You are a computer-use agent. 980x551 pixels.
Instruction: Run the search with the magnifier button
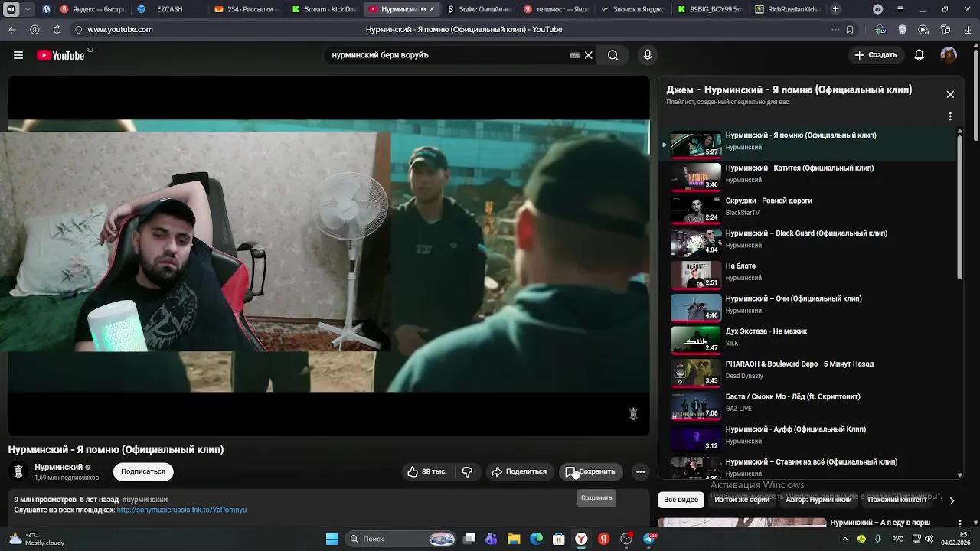[x=613, y=55]
